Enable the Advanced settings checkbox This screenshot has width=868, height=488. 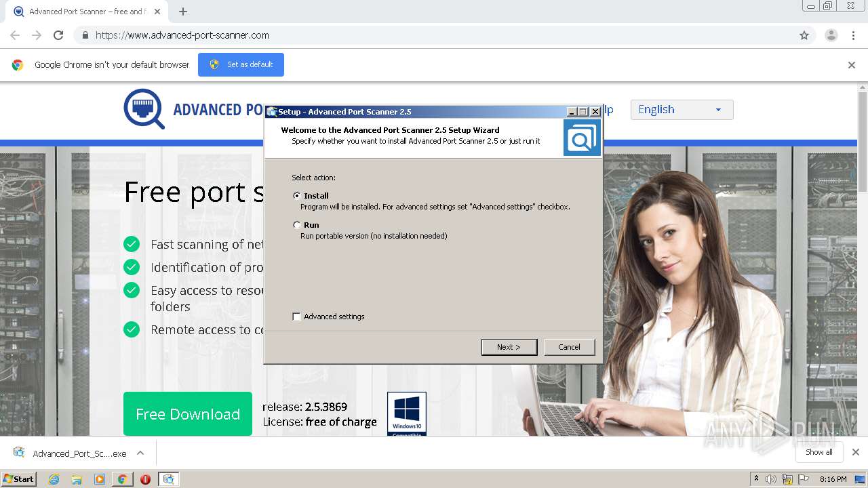[296, 317]
